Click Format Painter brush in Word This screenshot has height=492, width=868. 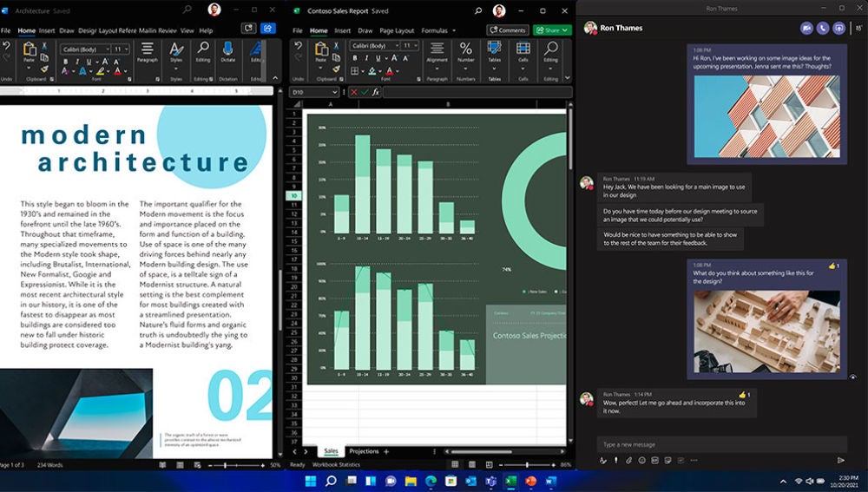44,69
